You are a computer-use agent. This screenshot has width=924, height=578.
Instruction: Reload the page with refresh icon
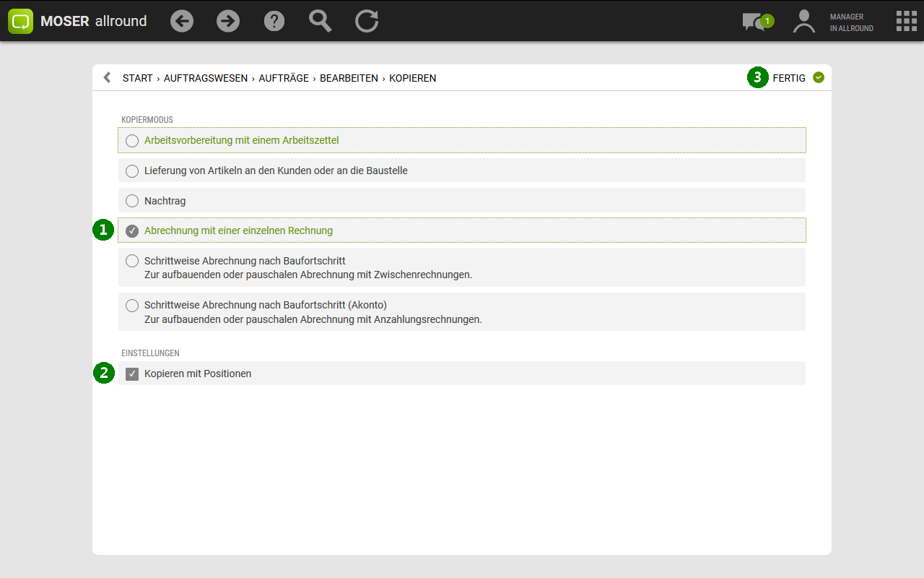tap(367, 21)
